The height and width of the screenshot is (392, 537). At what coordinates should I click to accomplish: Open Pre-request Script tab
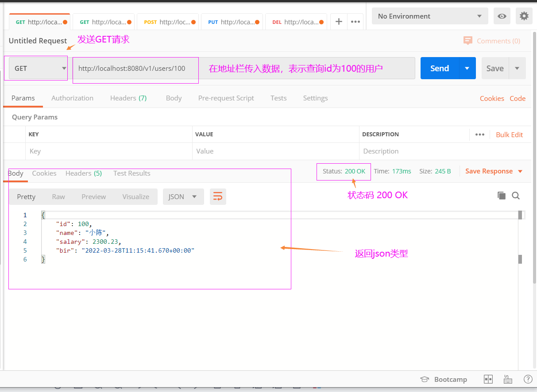tap(226, 98)
